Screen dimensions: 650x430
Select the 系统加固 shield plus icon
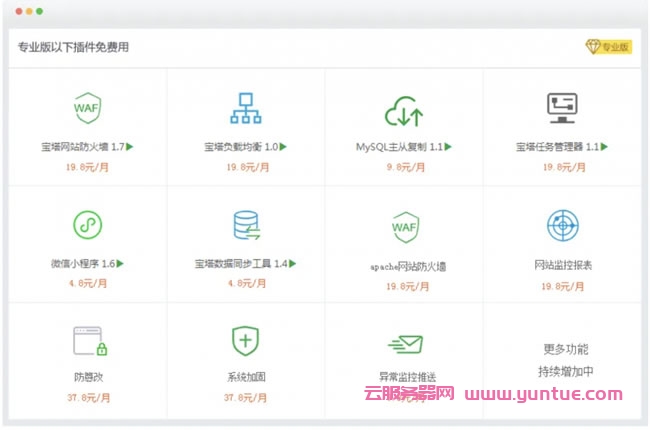point(245,341)
